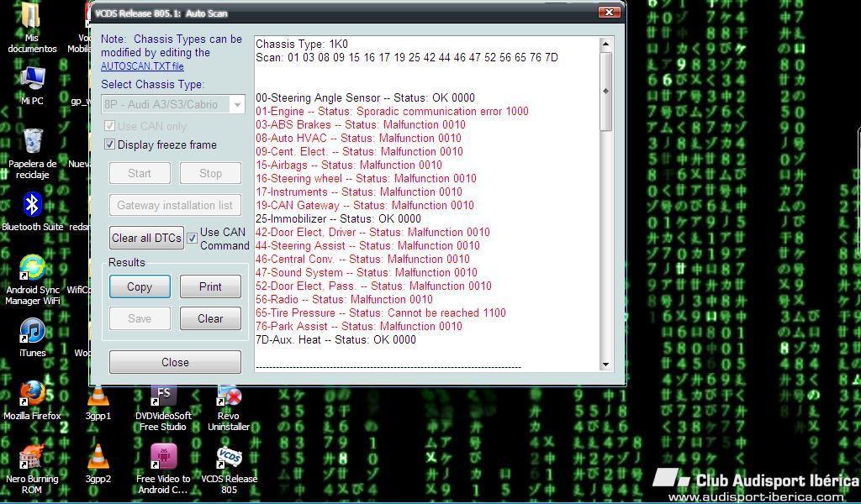Click the '56-Radio' malfunction line
This screenshot has width=861, height=504.
click(x=344, y=299)
